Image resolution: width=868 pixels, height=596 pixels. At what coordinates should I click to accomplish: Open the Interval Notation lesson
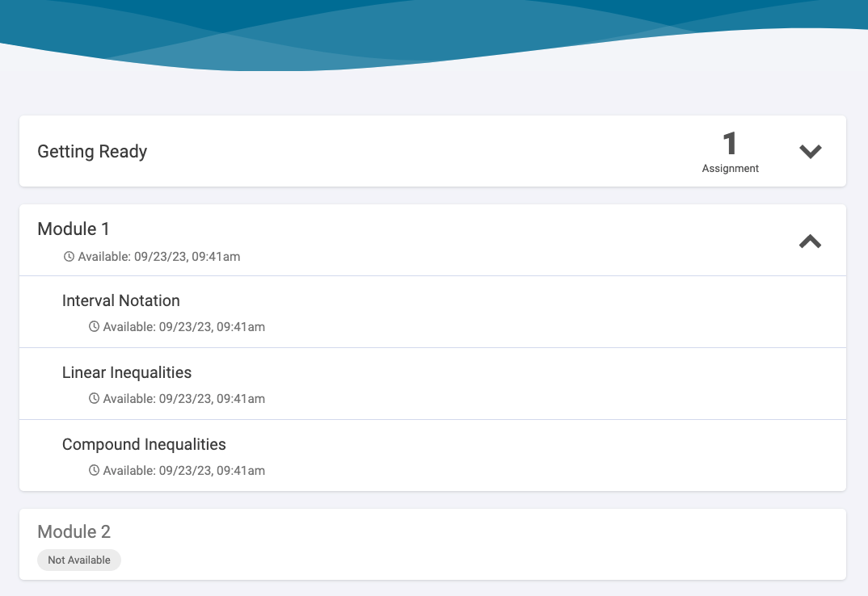[x=121, y=300]
